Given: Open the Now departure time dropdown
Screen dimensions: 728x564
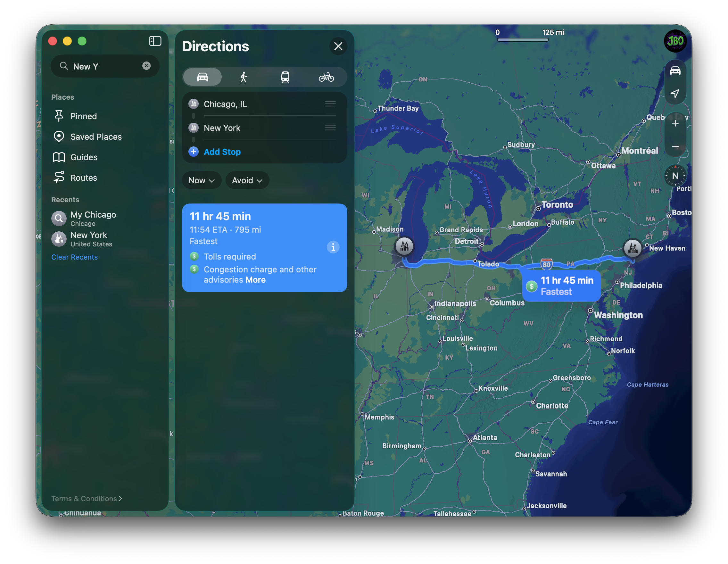Looking at the screenshot, I should coord(201,180).
